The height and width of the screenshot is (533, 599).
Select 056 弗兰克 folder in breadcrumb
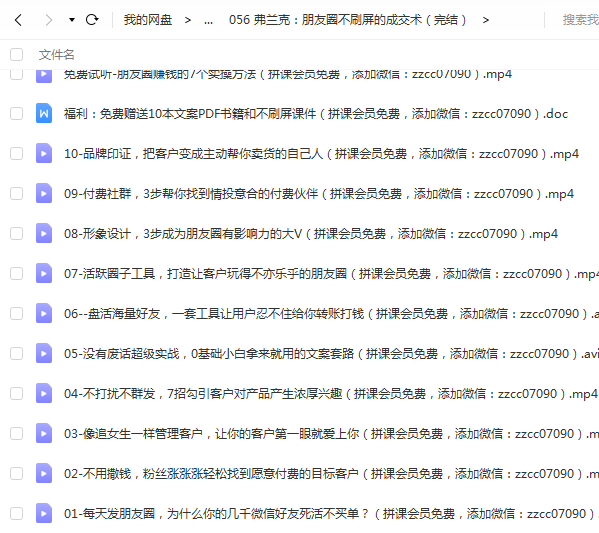tap(348, 20)
